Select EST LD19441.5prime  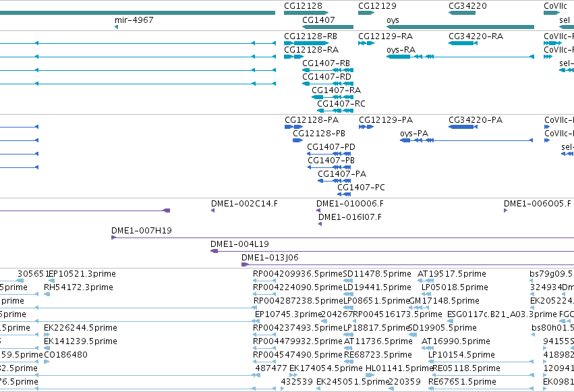(377, 287)
